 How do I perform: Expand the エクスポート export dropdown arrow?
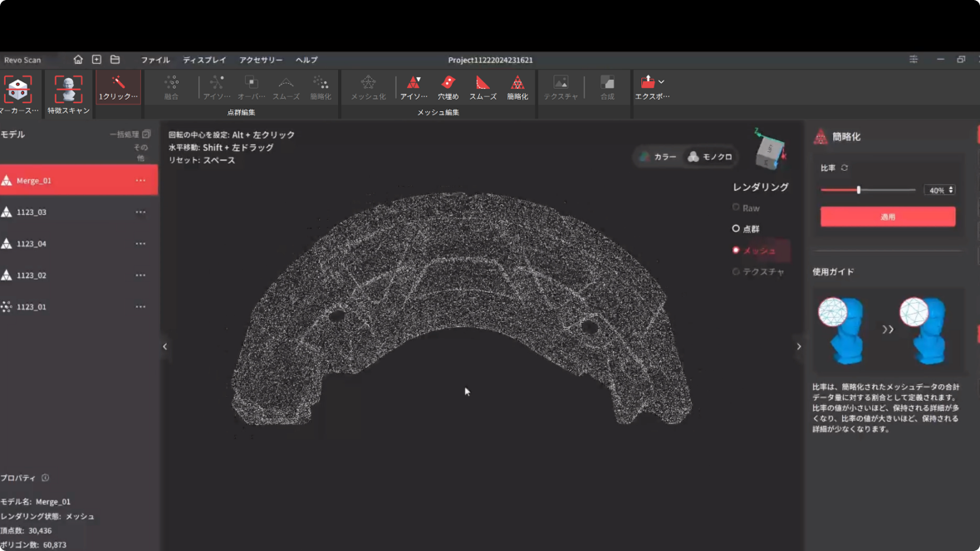tap(661, 82)
